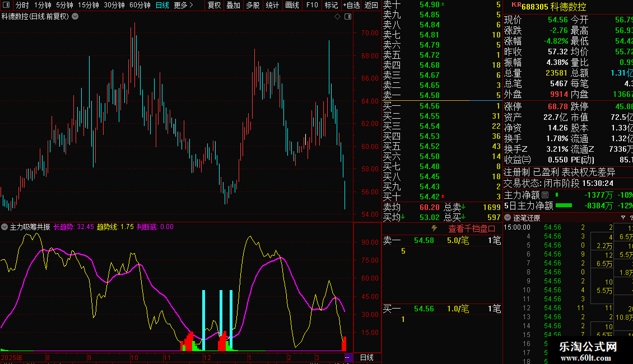
Task: Click green arrow next to 买均
Action: coord(403,217)
